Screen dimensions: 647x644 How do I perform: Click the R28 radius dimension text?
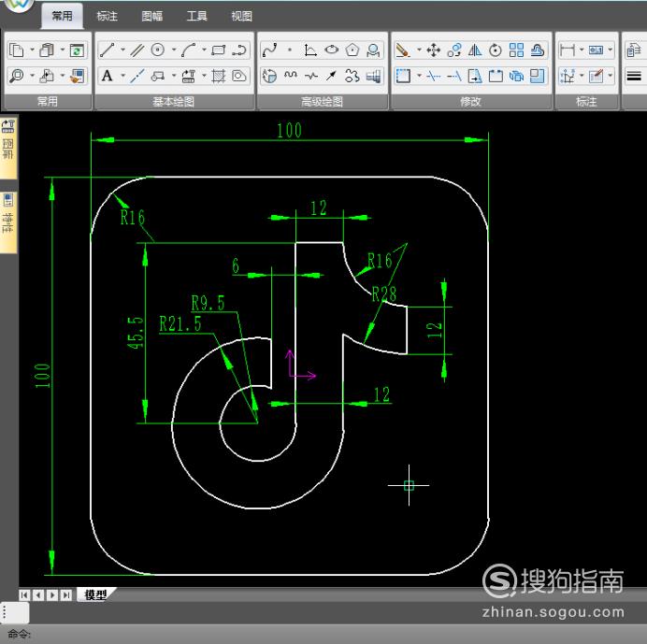[x=383, y=294]
